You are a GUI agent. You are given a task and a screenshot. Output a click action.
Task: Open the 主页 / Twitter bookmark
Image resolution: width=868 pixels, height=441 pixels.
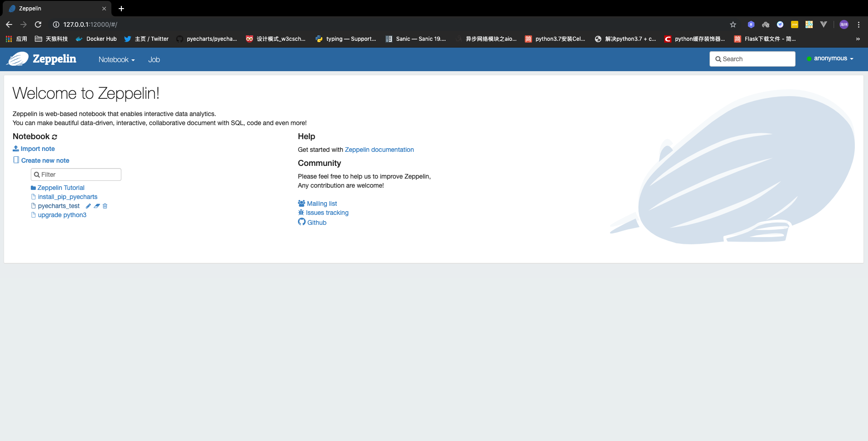(146, 39)
